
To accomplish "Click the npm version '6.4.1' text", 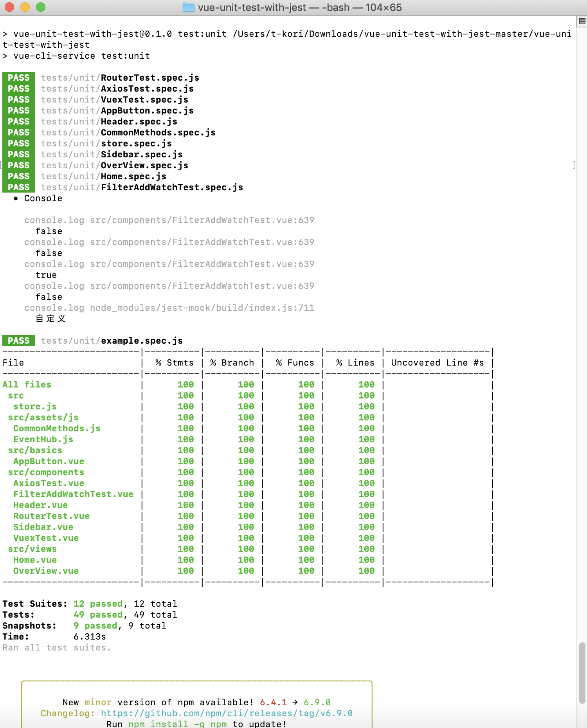I will point(274,702).
